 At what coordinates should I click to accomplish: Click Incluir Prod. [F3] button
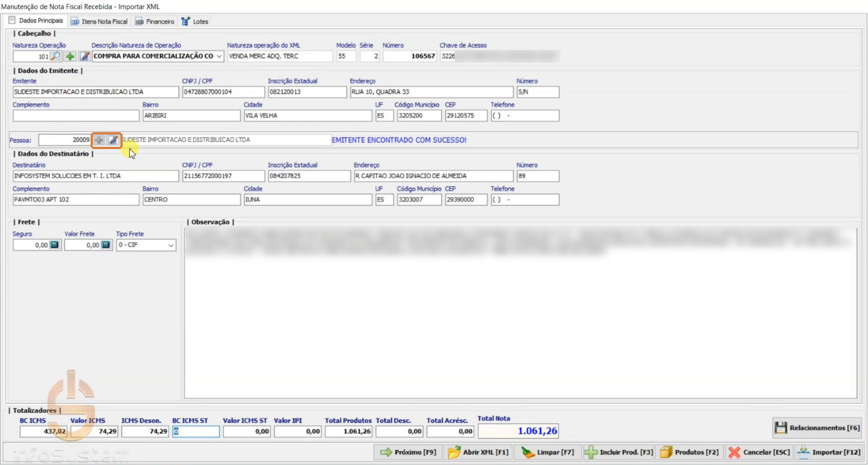[x=618, y=452]
